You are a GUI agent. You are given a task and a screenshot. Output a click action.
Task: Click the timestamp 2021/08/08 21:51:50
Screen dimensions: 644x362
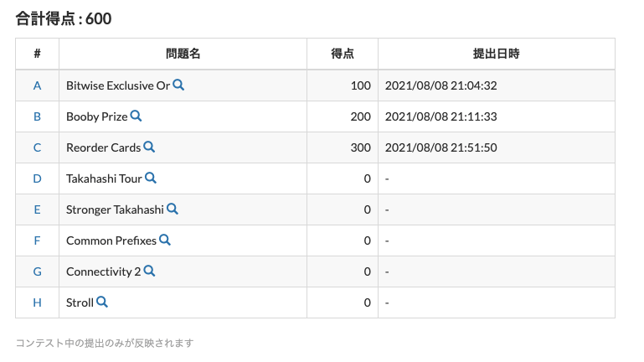pyautogui.click(x=440, y=147)
